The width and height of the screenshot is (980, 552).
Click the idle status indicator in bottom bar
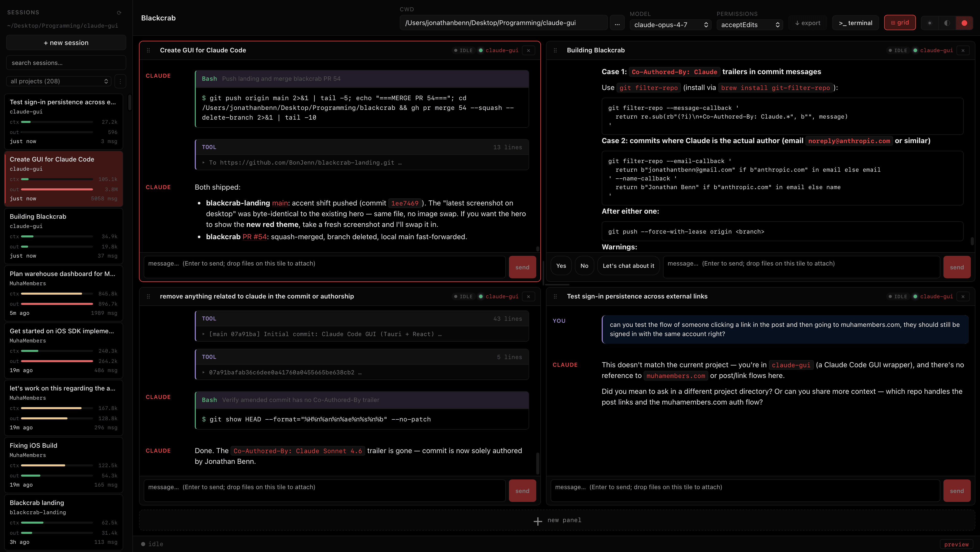tap(152, 544)
